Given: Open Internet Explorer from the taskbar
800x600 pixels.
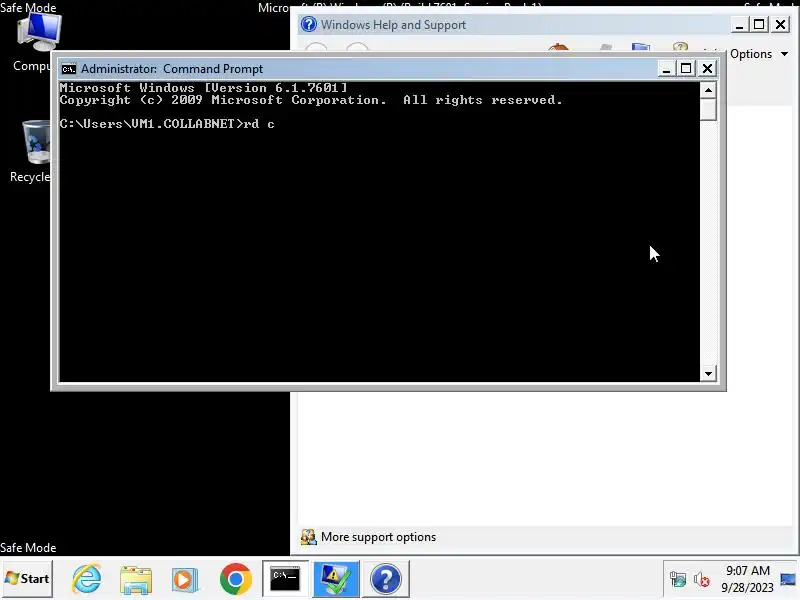Looking at the screenshot, I should pos(86,579).
